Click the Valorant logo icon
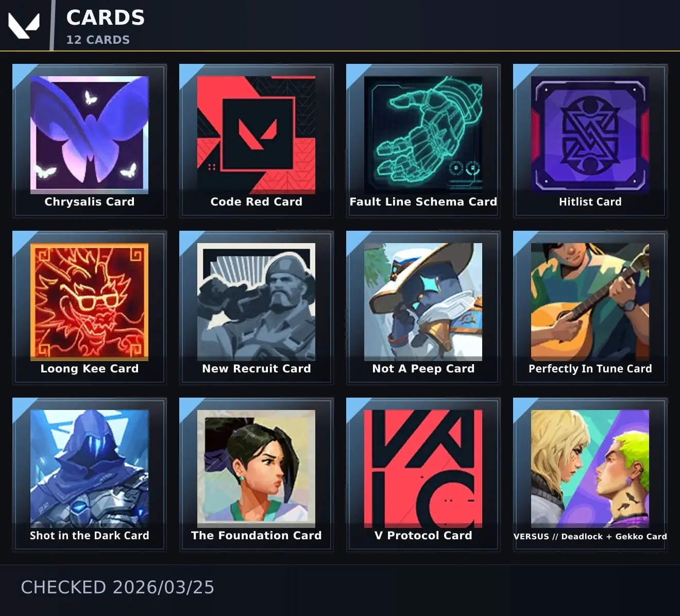 pyautogui.click(x=24, y=26)
